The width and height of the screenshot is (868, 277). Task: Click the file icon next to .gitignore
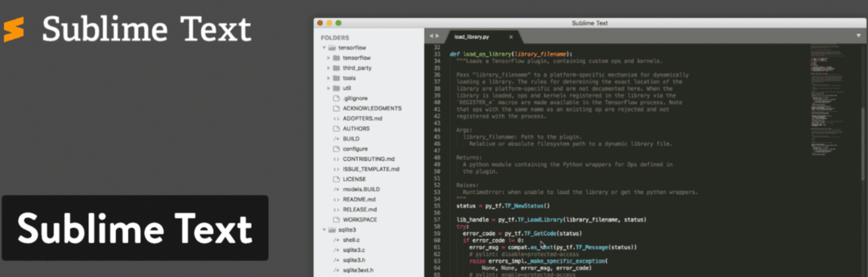pyautogui.click(x=336, y=98)
